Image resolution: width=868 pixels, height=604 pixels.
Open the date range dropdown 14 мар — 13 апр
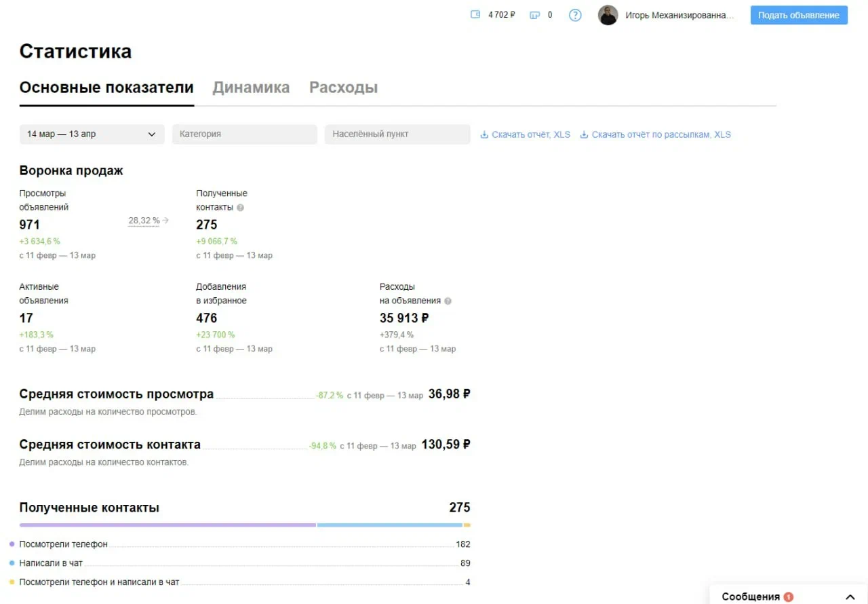[x=92, y=134]
